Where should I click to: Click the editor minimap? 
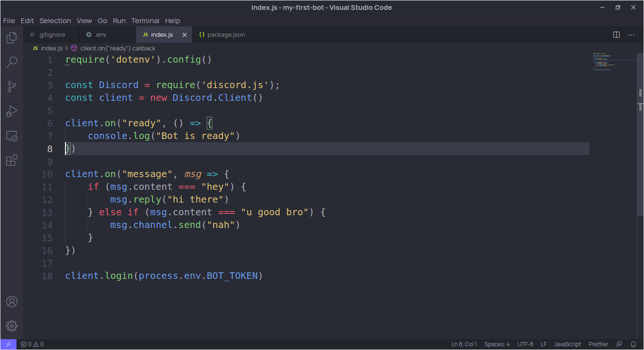[614, 62]
